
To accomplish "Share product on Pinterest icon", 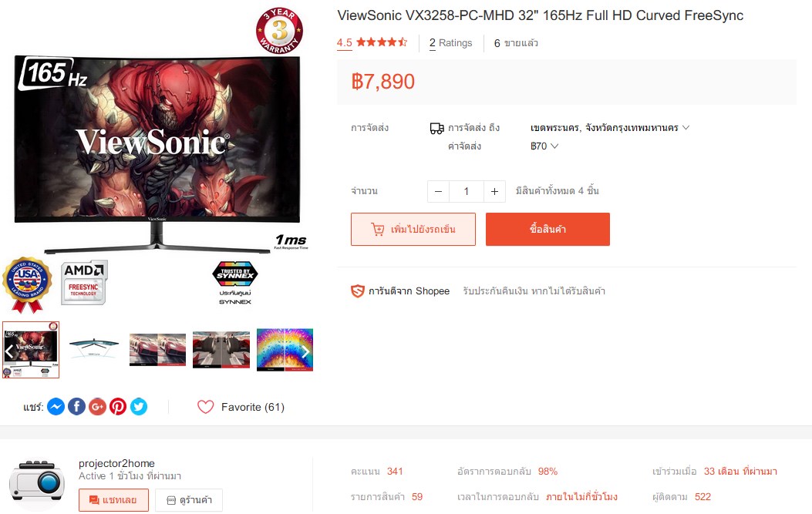I will (118, 407).
